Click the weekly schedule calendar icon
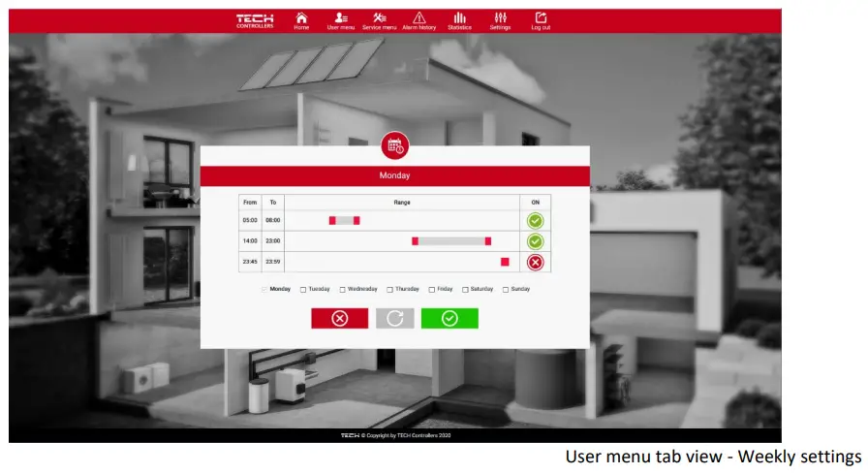This screenshot has height=474, width=868. [x=394, y=145]
